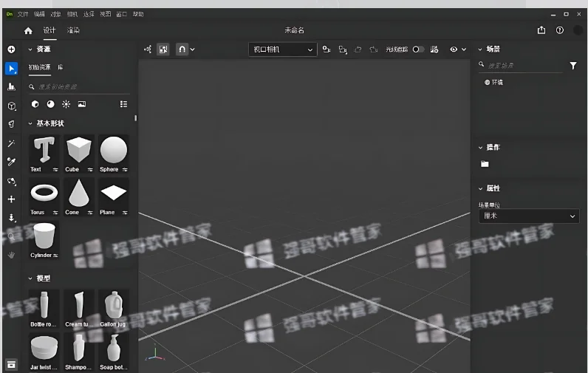This screenshot has height=373, width=588.
Task: Open the help question mark icon
Action: coord(559,30)
